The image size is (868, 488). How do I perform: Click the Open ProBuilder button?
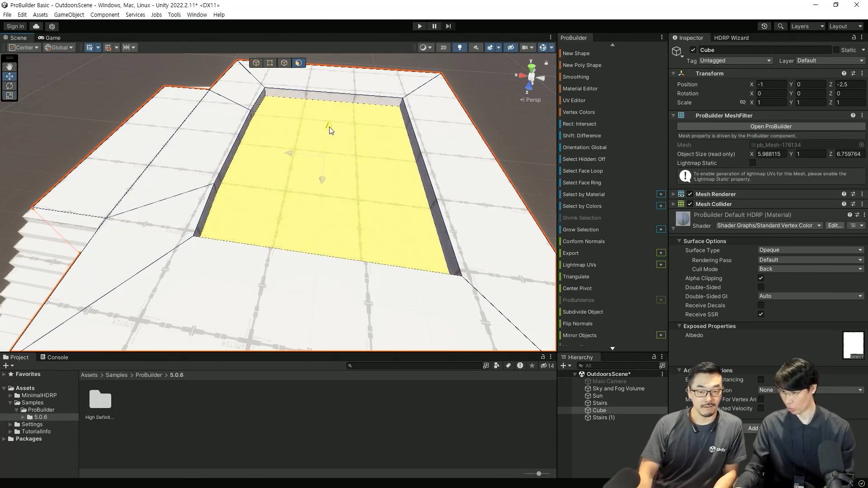pyautogui.click(x=771, y=127)
